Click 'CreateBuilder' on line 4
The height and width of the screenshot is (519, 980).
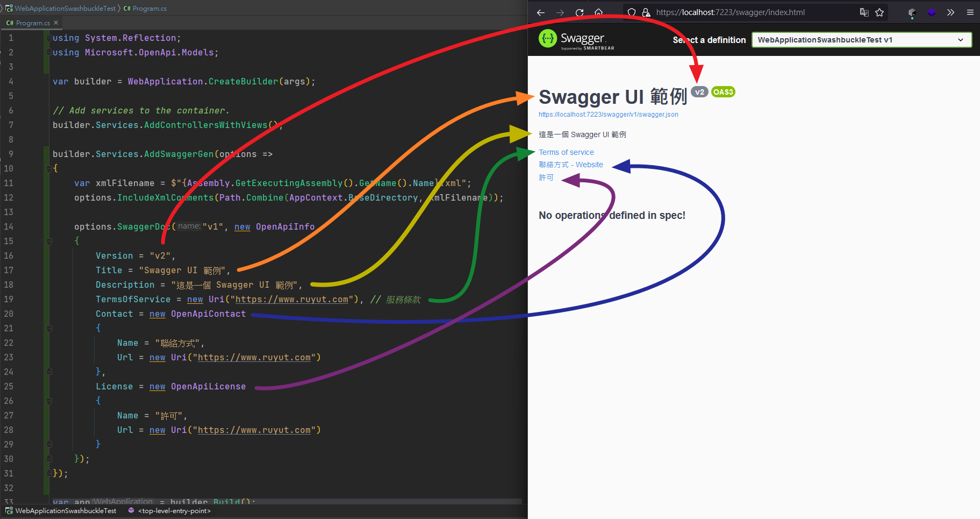(244, 82)
